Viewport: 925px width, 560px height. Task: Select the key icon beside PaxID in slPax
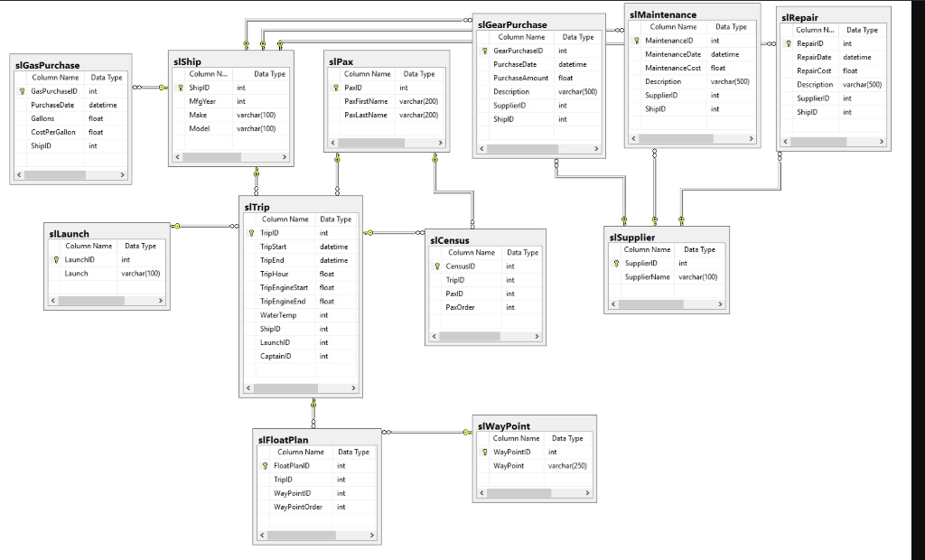(x=336, y=87)
